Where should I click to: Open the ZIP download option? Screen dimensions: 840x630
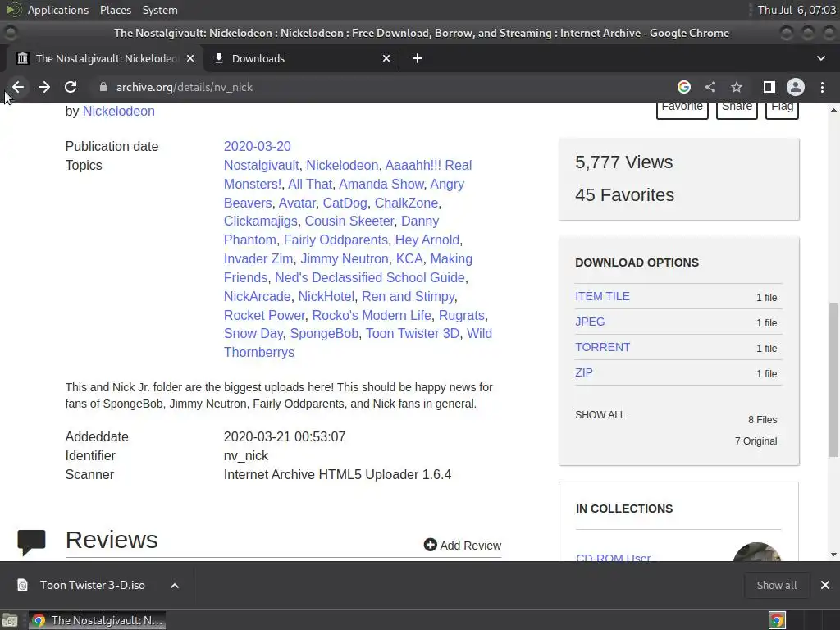[x=584, y=372]
